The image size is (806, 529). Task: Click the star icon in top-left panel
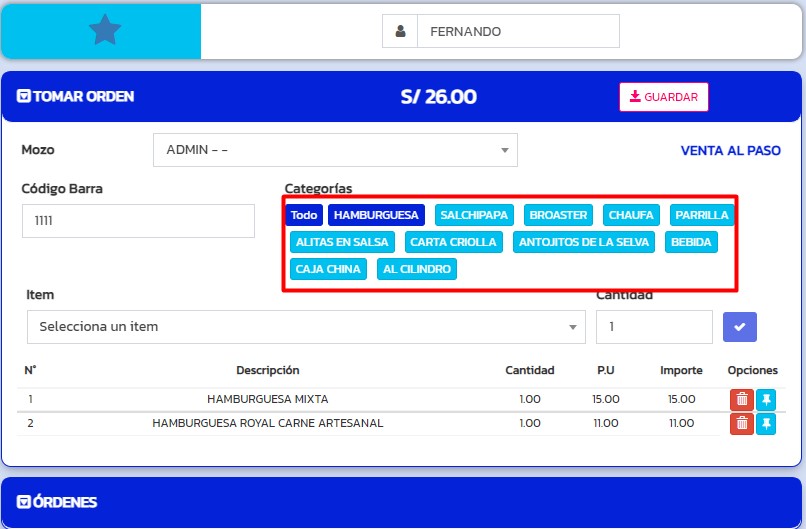[x=104, y=31]
